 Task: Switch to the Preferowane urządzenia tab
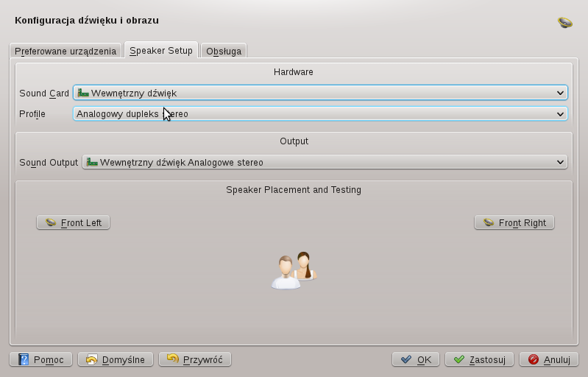(x=65, y=51)
